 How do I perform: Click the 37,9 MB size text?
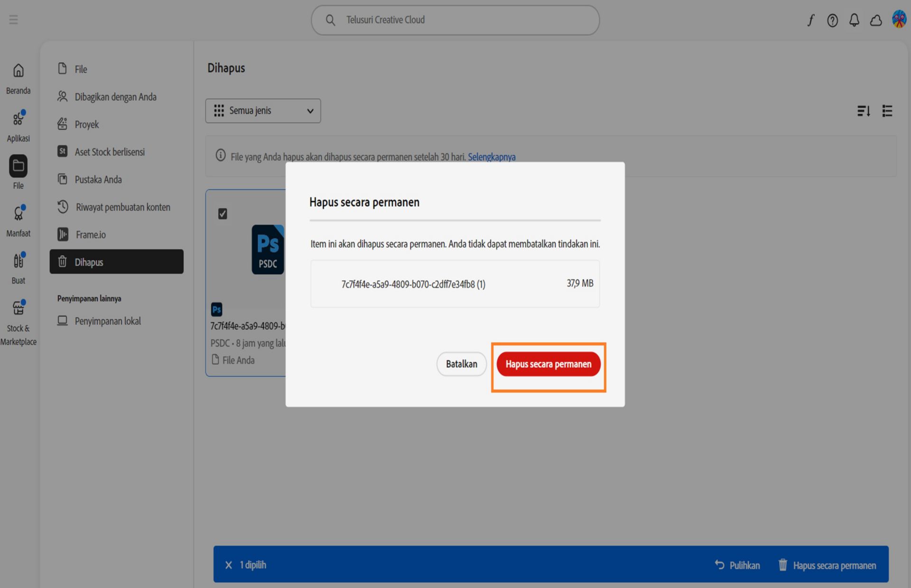coord(580,283)
